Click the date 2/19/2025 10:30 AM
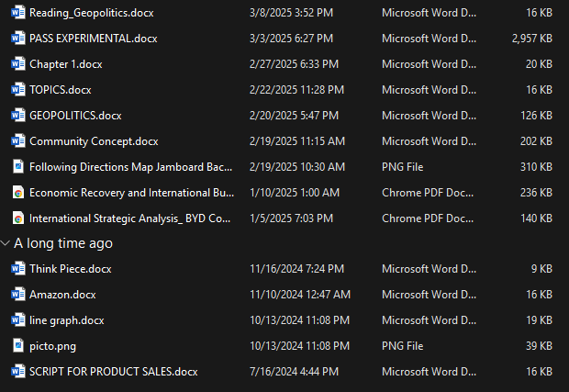569x392 pixels. [x=297, y=167]
